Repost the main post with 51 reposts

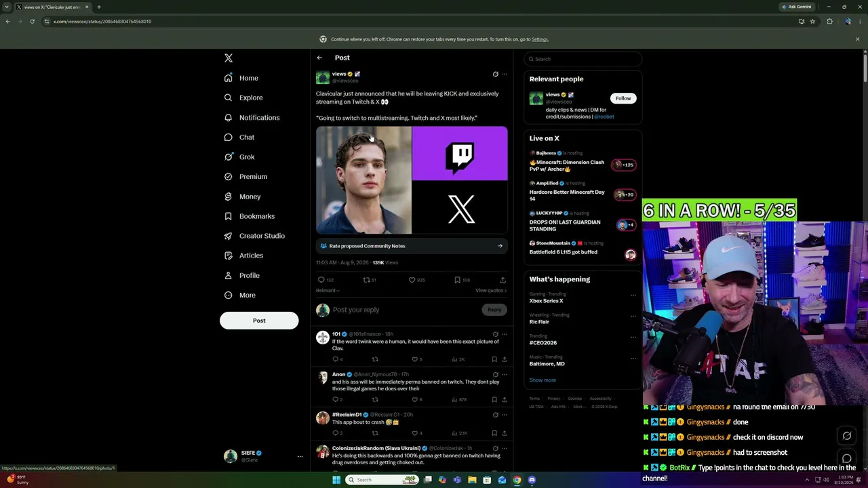click(366, 280)
